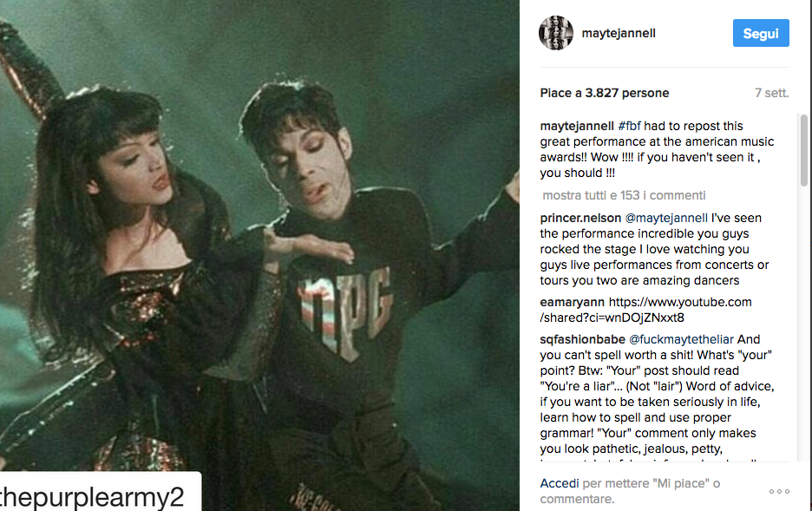Screen dimensions: 812x511
Task: Click thepurplearmy2 repost tag on photo
Action: coord(93,496)
